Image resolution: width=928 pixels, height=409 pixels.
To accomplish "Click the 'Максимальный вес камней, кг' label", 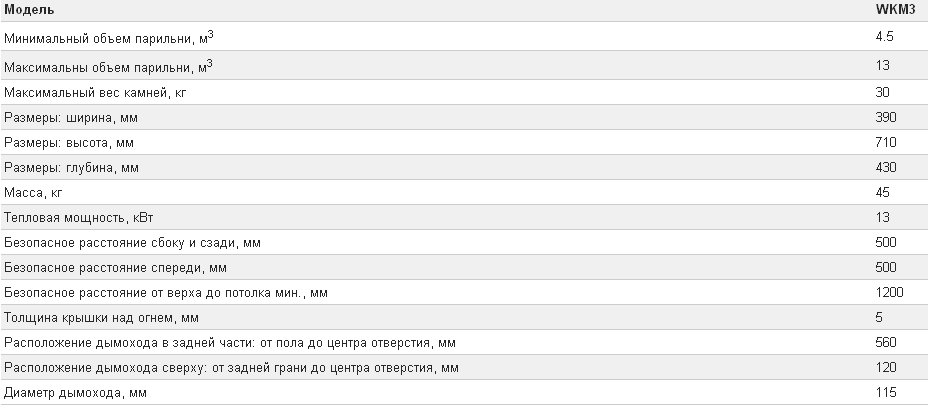I will [95, 93].
